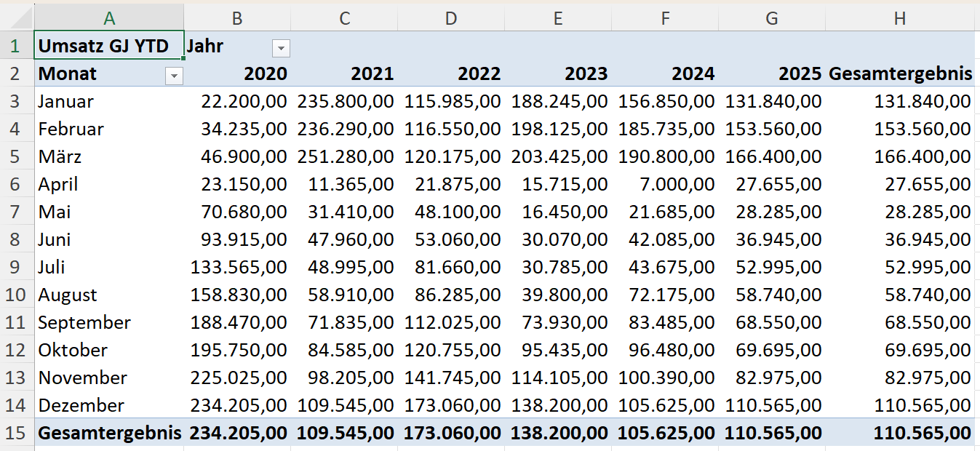Open the Jahr column filter dropdown
The height and width of the screenshot is (451, 980).
pyautogui.click(x=281, y=48)
